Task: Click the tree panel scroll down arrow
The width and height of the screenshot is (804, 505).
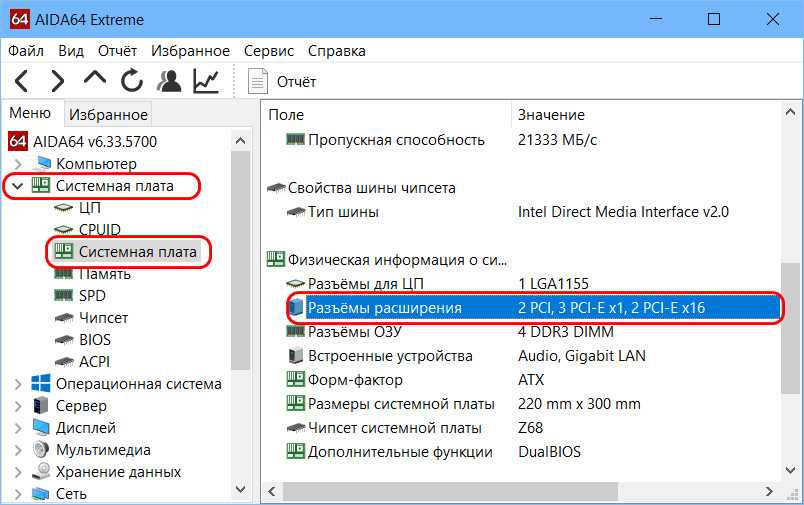Action: point(240,489)
